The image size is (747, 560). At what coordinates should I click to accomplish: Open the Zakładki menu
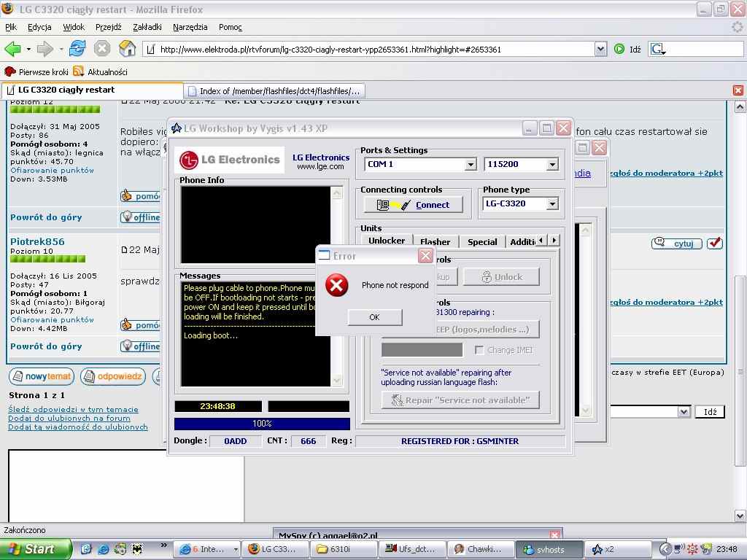(147, 27)
